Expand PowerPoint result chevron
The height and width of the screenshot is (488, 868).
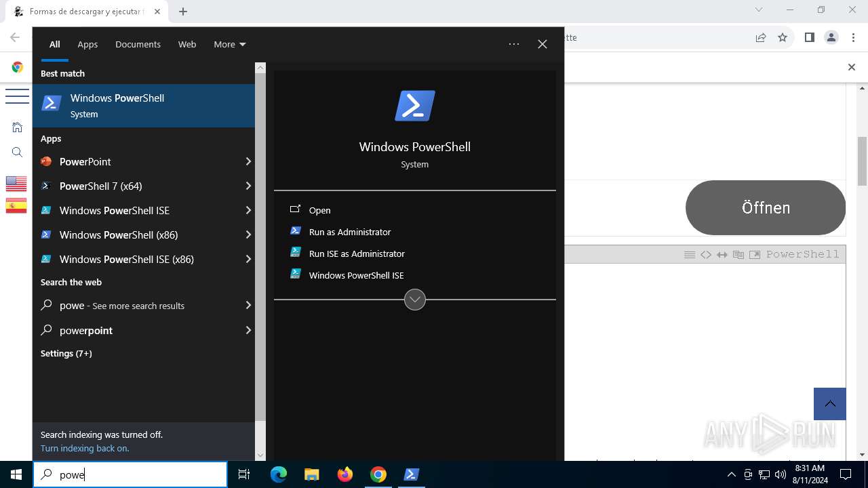click(248, 161)
